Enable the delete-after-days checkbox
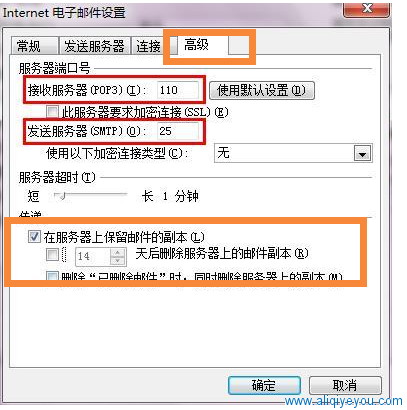The width and height of the screenshot is (407, 410). tap(52, 255)
